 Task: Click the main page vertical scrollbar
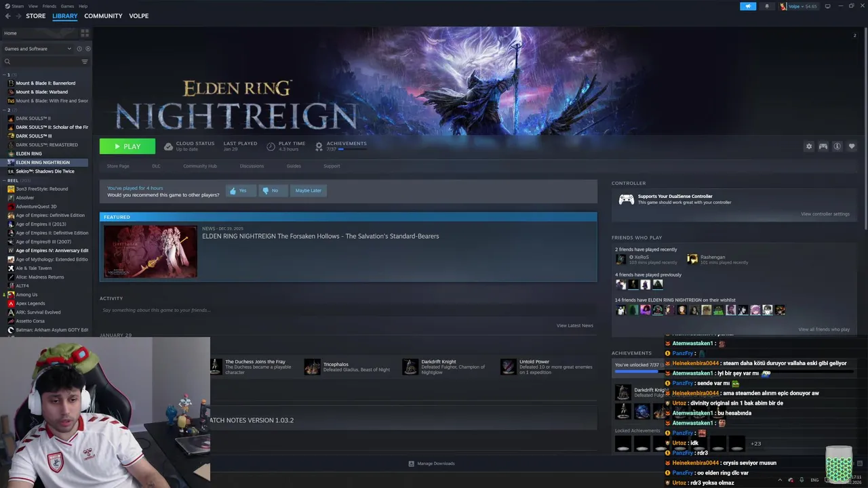[865, 129]
